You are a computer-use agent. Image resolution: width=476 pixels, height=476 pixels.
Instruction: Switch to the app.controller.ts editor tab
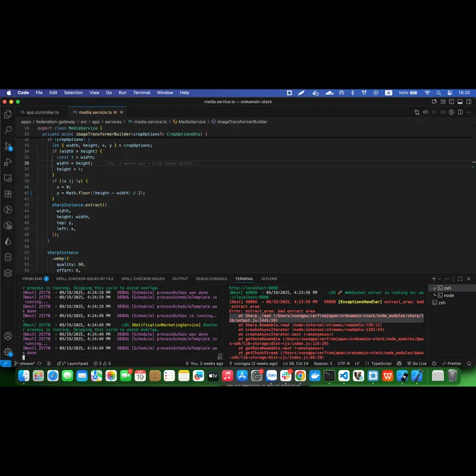pos(42,112)
